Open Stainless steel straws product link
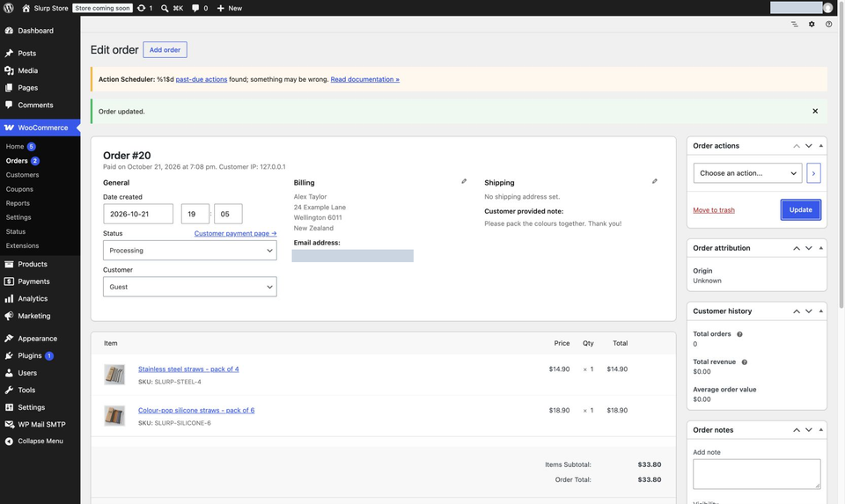 click(188, 369)
